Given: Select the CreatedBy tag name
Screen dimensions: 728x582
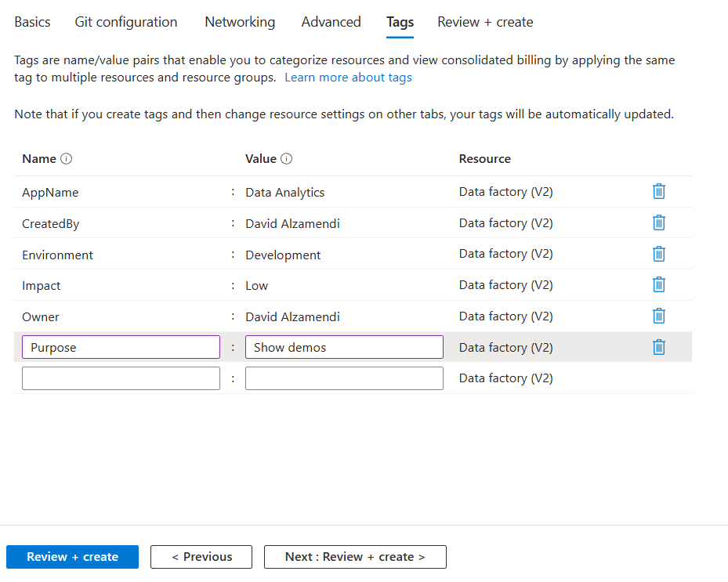Looking at the screenshot, I should tap(51, 224).
